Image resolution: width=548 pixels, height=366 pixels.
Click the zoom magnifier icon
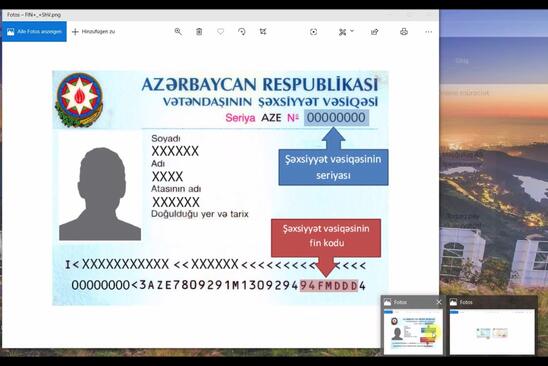178,32
